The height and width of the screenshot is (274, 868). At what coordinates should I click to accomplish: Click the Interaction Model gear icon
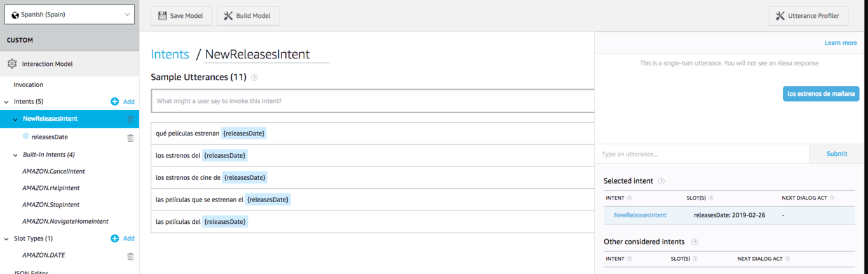click(11, 64)
